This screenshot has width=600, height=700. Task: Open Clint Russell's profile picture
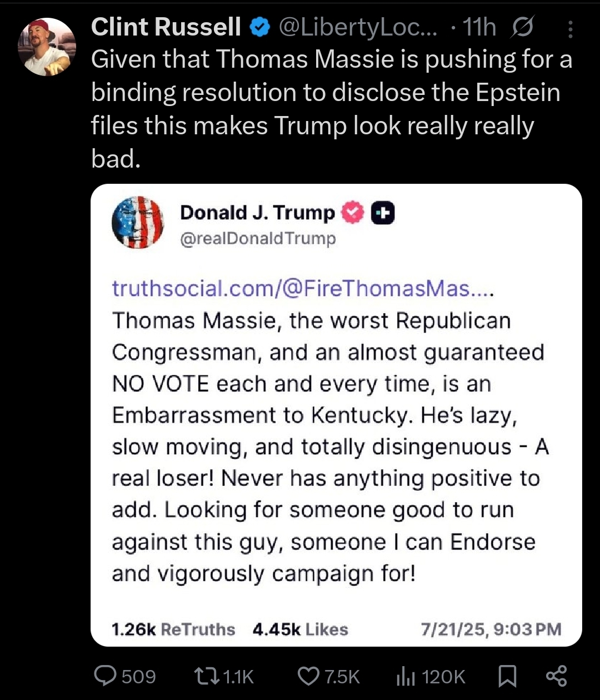pyautogui.click(x=47, y=47)
